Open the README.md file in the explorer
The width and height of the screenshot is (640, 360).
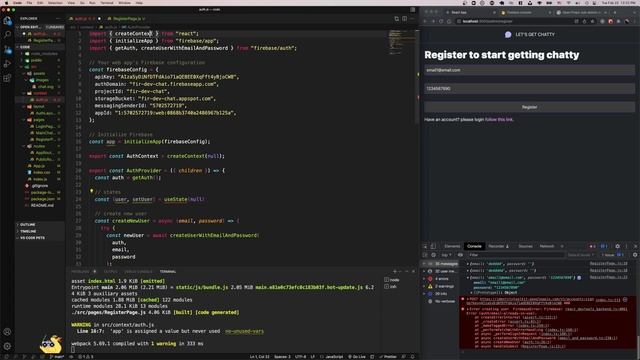tap(42, 205)
